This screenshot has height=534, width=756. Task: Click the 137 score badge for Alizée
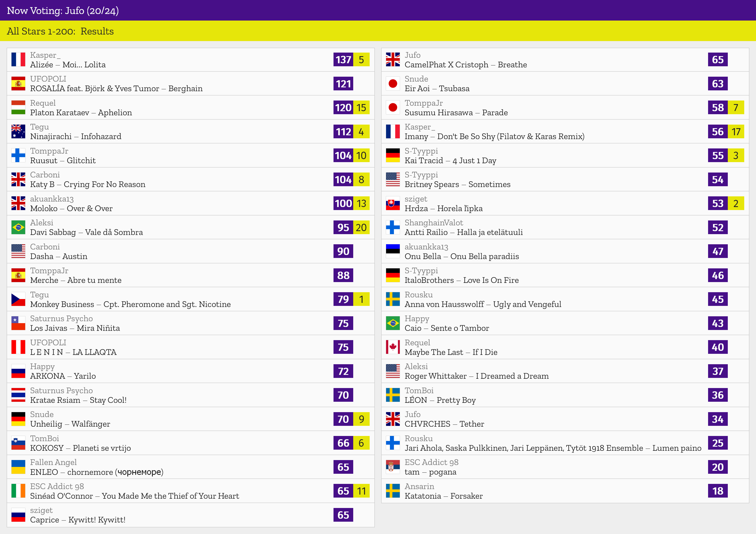coord(343,60)
